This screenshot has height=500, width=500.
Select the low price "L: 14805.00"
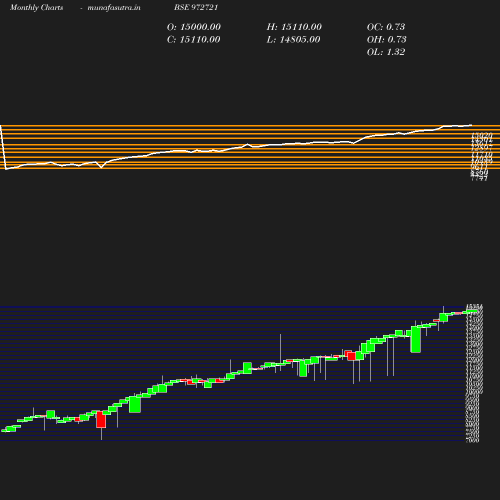pyautogui.click(x=293, y=39)
